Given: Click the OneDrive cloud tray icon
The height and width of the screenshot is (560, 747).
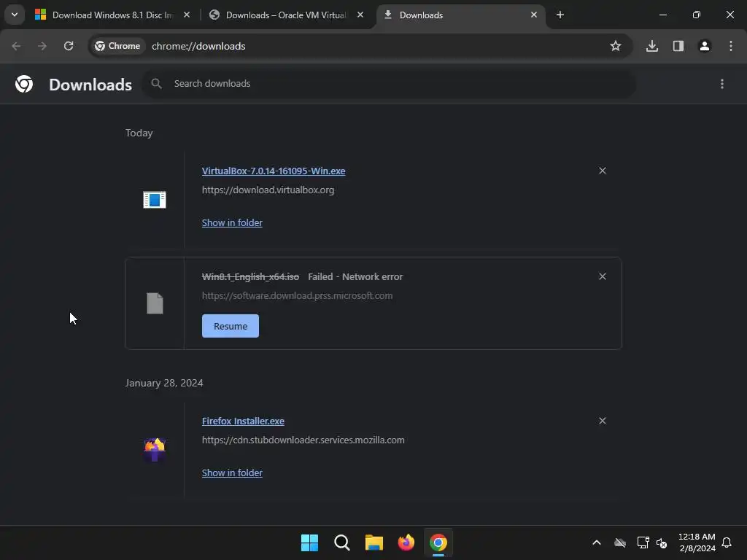Looking at the screenshot, I should (x=620, y=542).
